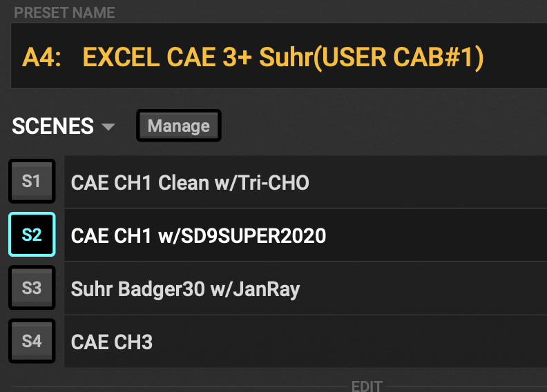Click the PRESET NAME label

click(64, 13)
